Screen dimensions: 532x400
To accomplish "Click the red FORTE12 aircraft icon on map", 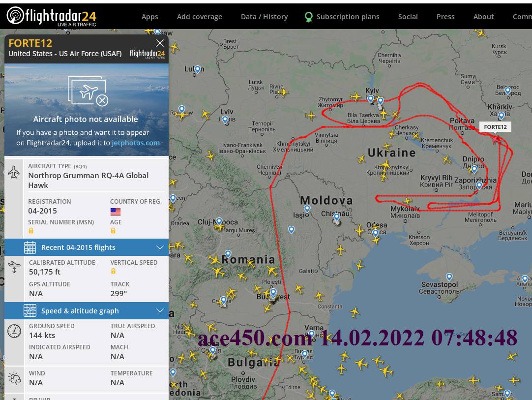I will coord(497,139).
